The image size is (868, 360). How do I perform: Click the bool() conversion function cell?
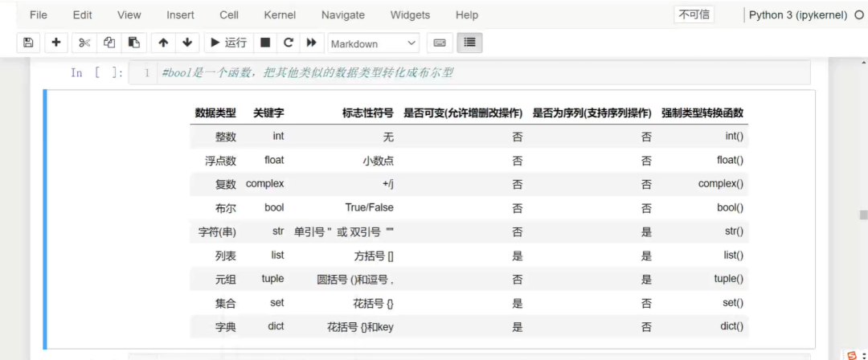[x=730, y=207]
